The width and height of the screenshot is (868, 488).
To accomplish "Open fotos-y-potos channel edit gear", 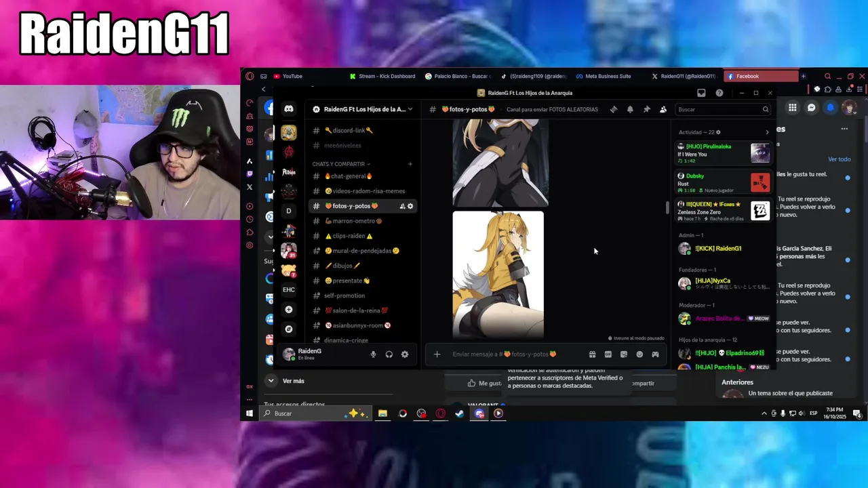I will [x=410, y=206].
